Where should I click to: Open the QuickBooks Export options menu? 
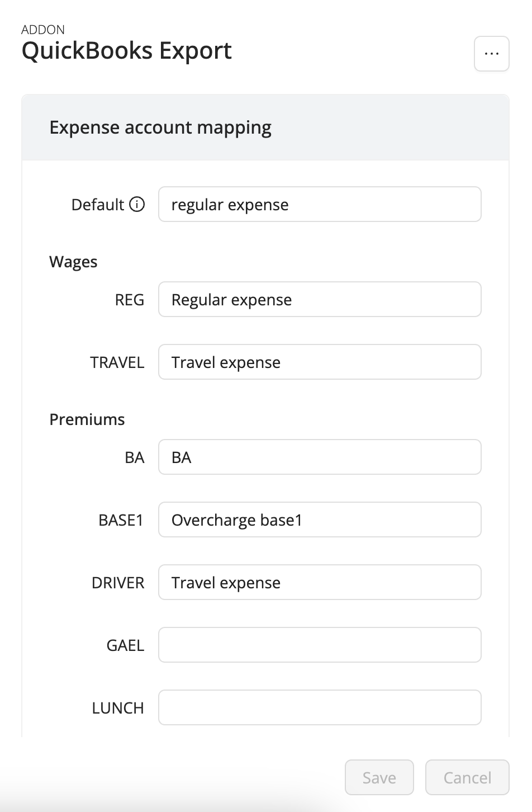[491, 53]
